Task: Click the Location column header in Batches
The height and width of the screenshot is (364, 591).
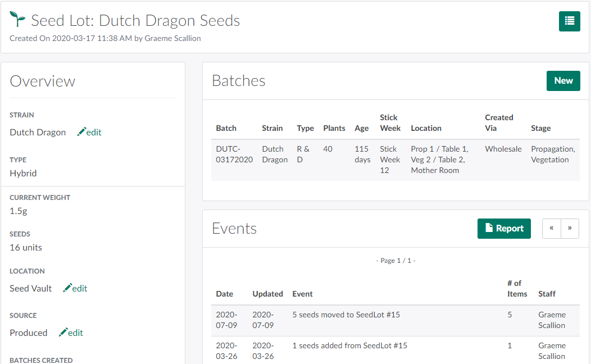Action: click(x=426, y=128)
